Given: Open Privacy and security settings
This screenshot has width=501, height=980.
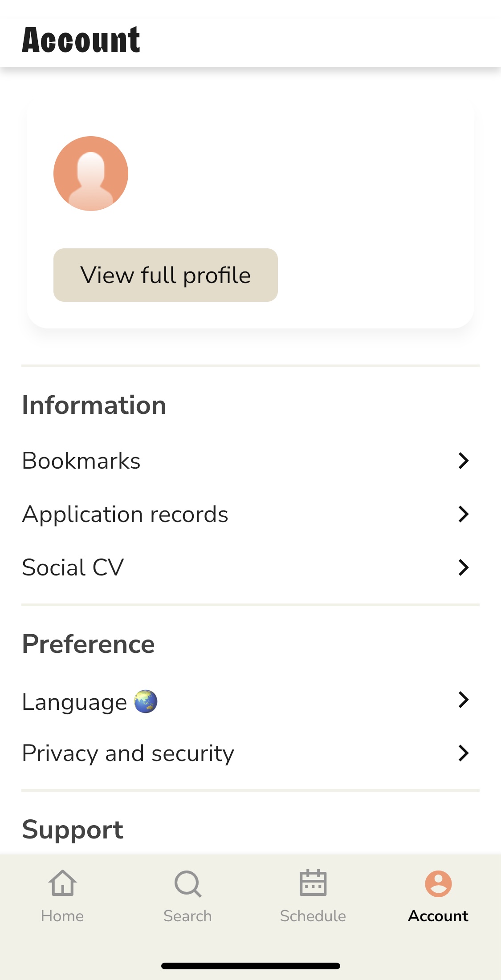Looking at the screenshot, I should point(250,753).
